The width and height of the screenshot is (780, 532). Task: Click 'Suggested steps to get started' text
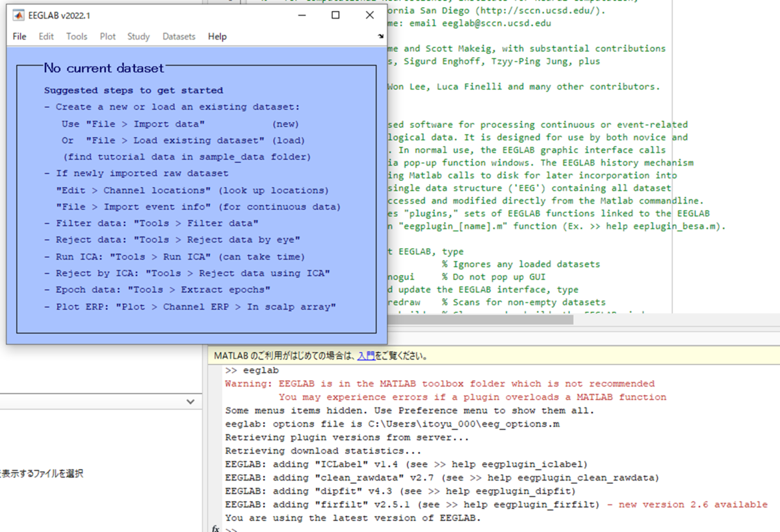point(133,90)
